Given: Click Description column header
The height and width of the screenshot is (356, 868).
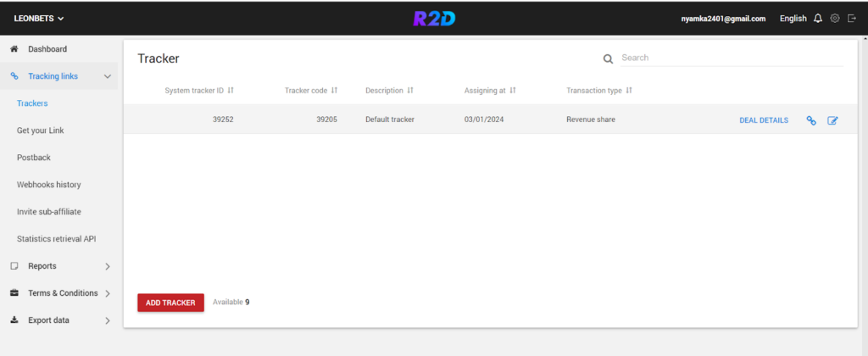Looking at the screenshot, I should click(x=384, y=90).
